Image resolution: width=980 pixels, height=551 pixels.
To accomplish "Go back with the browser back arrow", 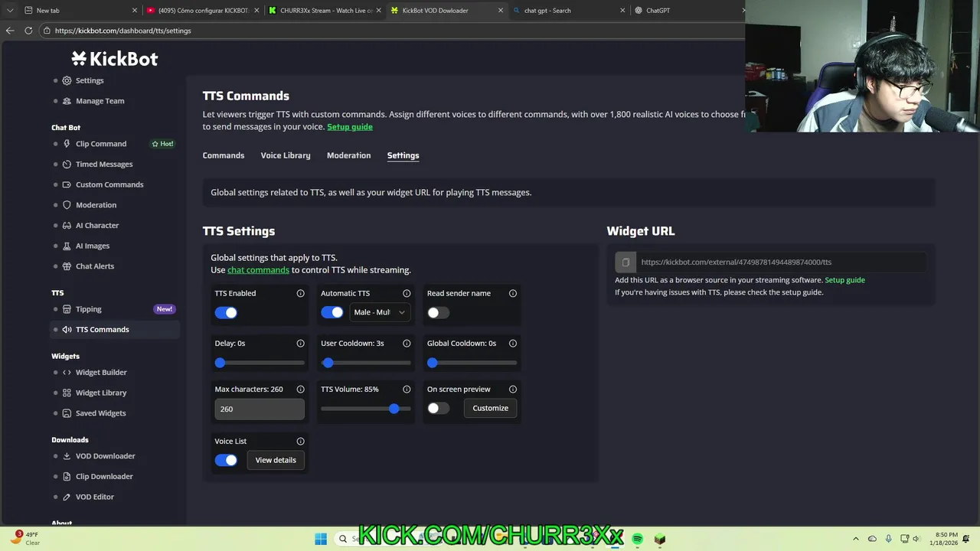I will coord(10,31).
